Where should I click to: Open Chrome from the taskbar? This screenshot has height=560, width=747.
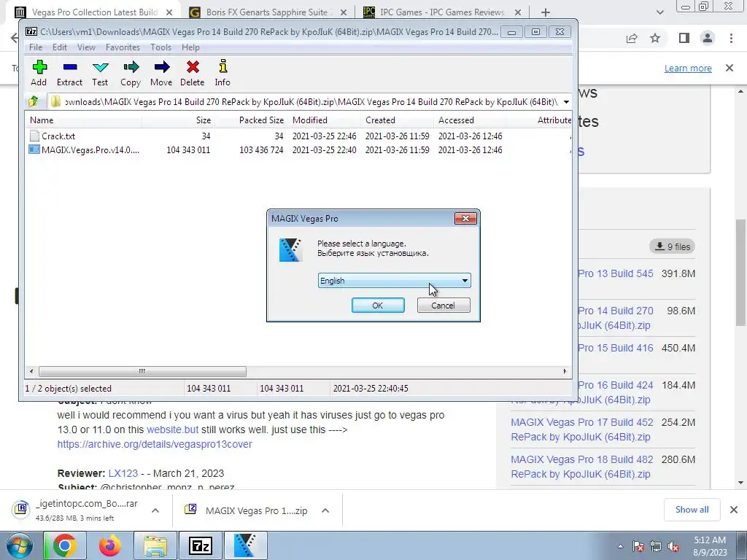pos(64,545)
